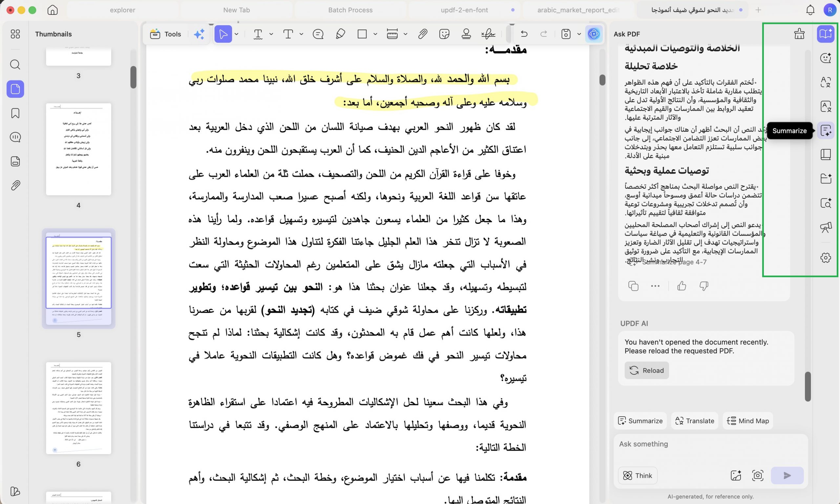Select the text underline markup tool

[258, 34]
